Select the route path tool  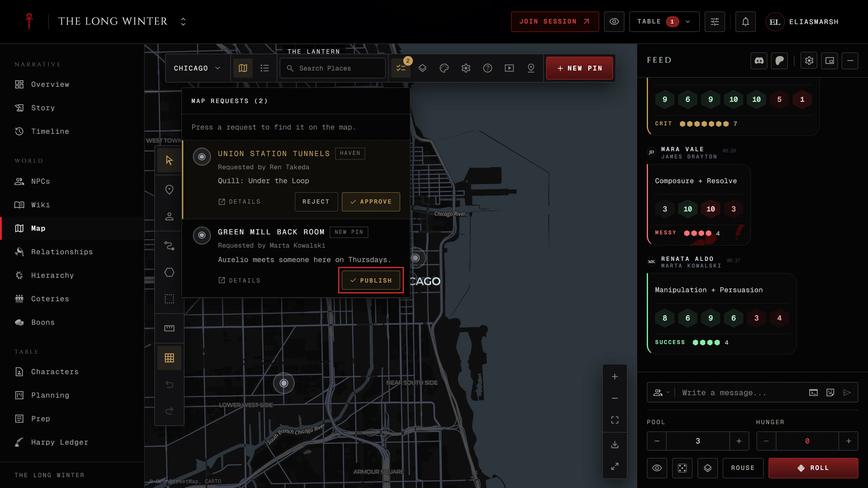point(169,246)
